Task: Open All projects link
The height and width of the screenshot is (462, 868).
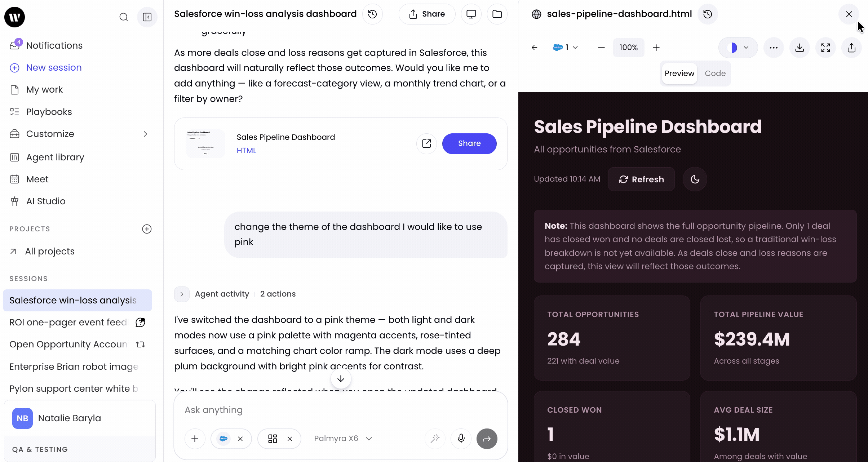Action: (50, 251)
